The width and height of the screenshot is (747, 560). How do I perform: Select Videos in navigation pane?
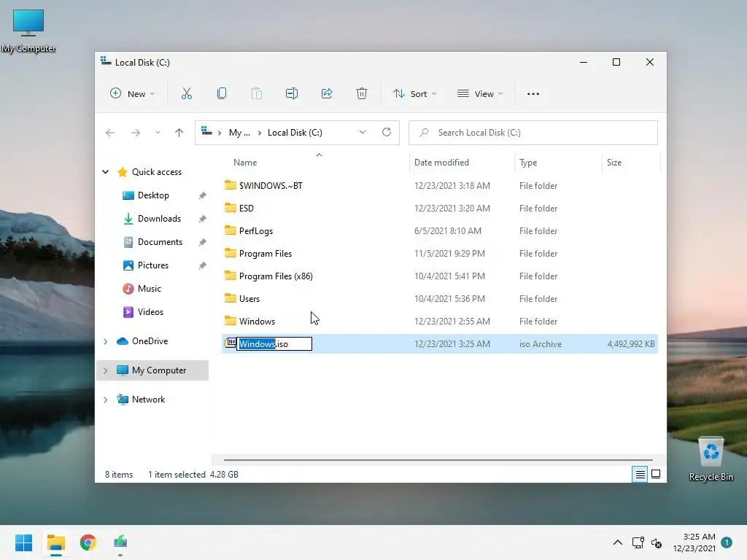click(150, 312)
